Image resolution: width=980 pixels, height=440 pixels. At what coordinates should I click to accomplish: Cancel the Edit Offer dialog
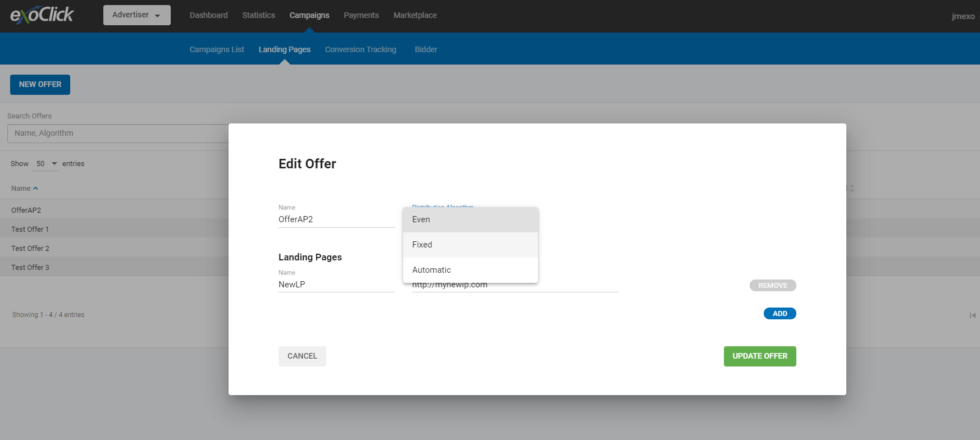pyautogui.click(x=302, y=356)
